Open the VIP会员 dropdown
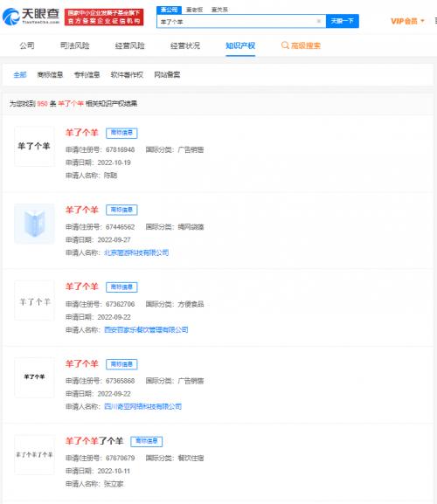437x504 pixels. click(x=407, y=21)
